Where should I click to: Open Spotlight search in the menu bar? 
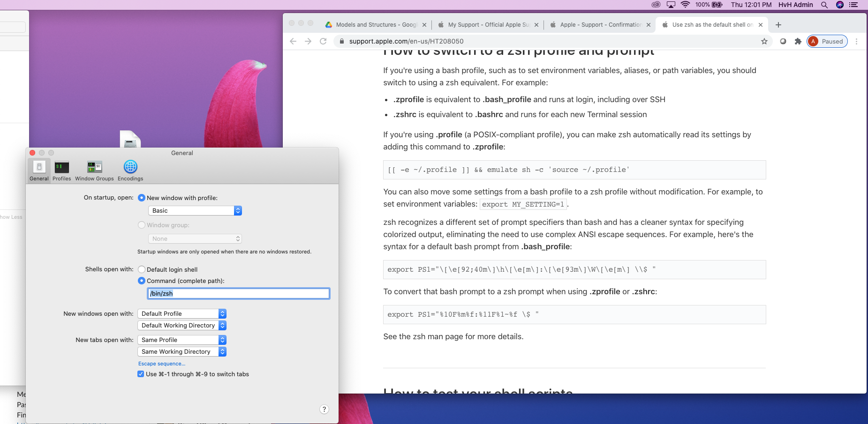click(824, 5)
